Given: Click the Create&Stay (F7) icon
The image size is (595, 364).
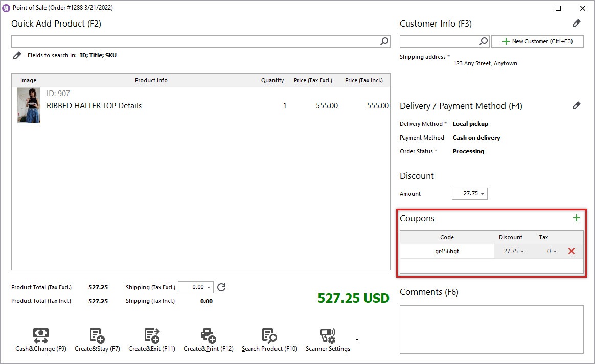Looking at the screenshot, I should click(x=97, y=335).
